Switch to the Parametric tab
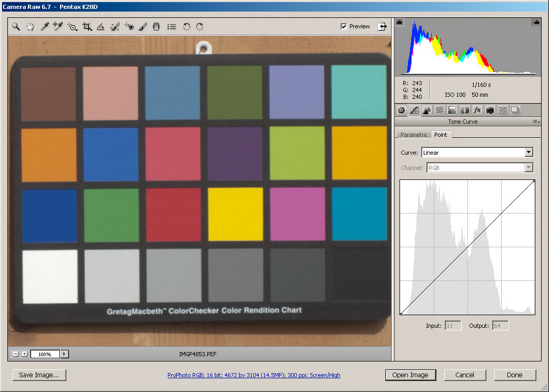Viewport: 549px width, 392px height. tap(414, 135)
